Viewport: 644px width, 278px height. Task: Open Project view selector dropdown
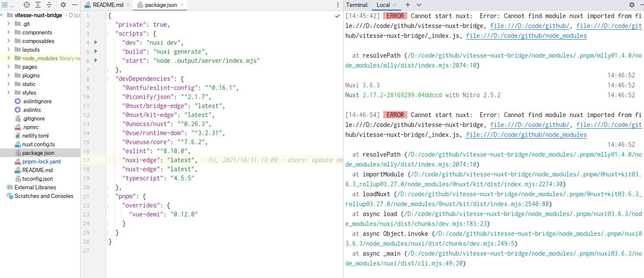click(x=9, y=5)
